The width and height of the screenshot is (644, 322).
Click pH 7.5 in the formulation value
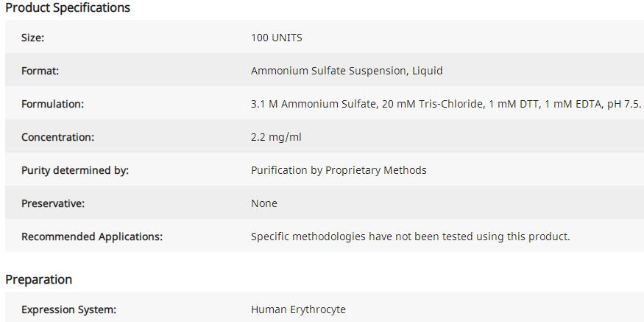pyautogui.click(x=623, y=104)
